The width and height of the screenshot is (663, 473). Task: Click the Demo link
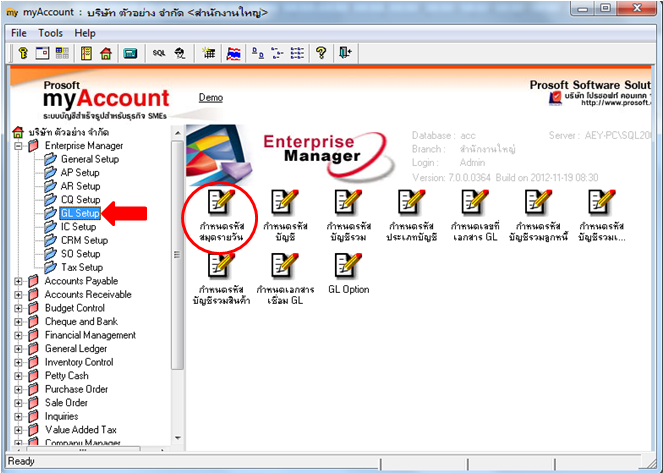pos(211,98)
